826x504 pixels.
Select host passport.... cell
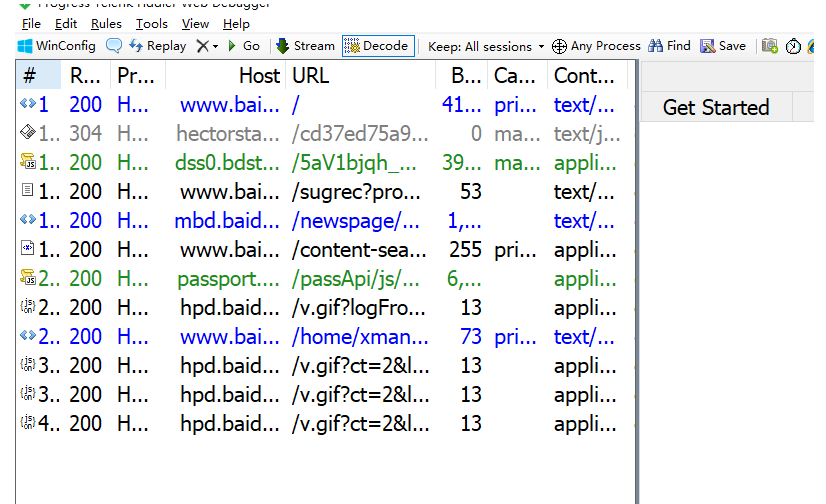tap(228, 279)
